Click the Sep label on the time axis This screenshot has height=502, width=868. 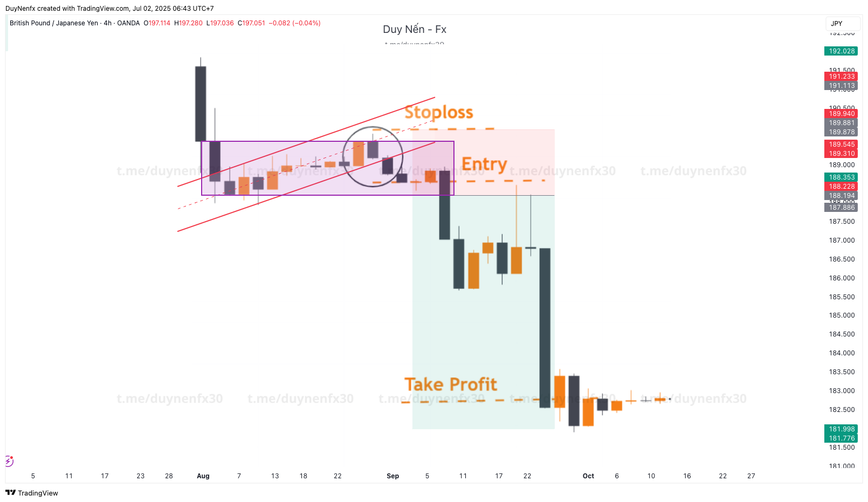393,476
